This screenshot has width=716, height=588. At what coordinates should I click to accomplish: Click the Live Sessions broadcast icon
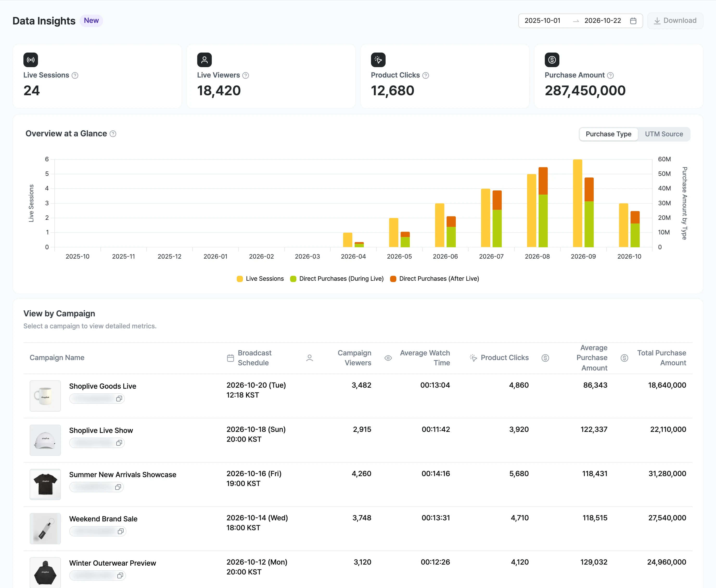click(x=30, y=60)
